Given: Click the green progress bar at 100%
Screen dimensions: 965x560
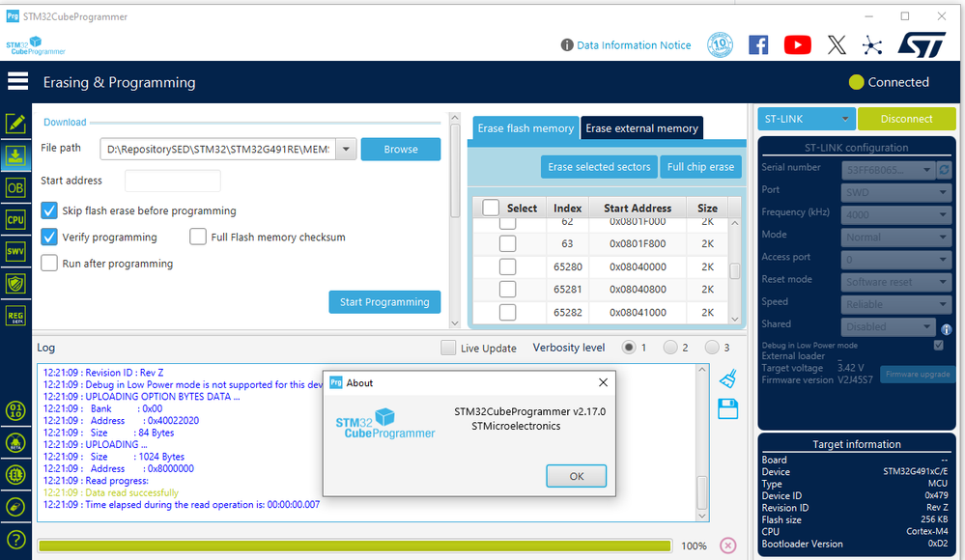Looking at the screenshot, I should pos(355,546).
